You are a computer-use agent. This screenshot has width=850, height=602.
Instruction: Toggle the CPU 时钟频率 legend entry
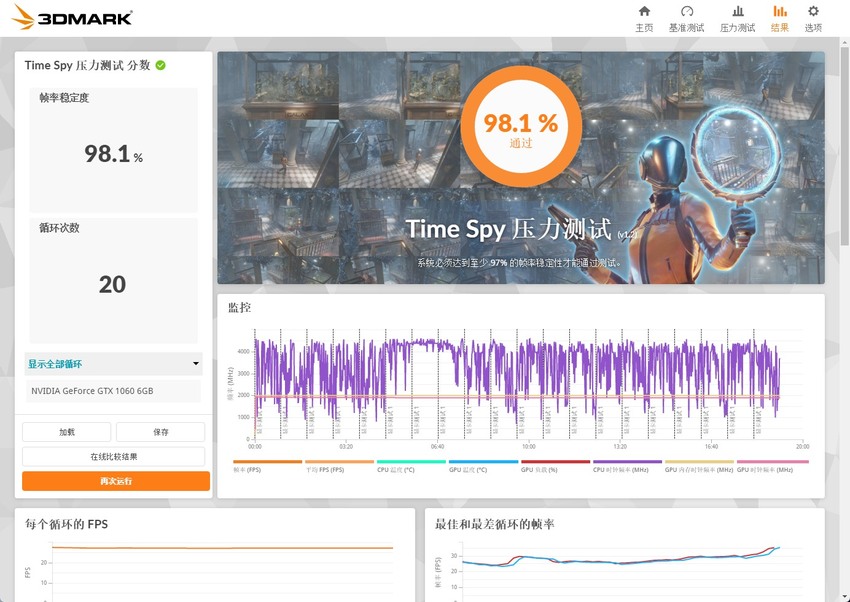click(627, 466)
